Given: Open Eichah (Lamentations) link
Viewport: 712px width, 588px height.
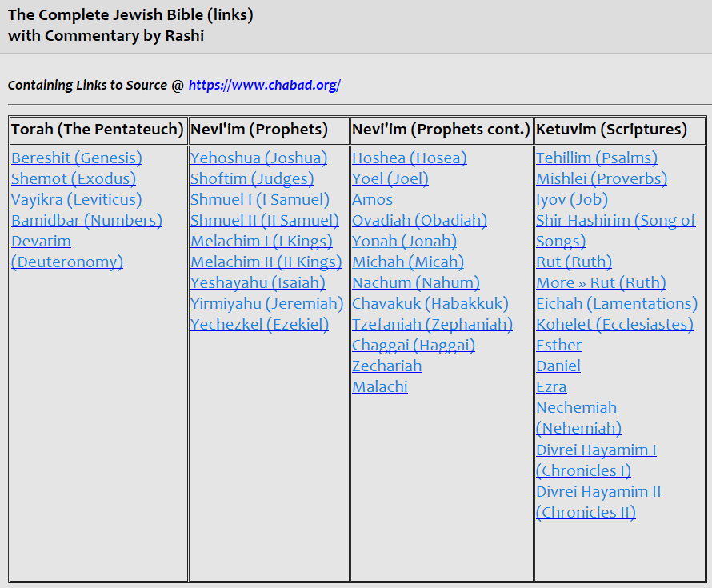Looking at the screenshot, I should click(617, 304).
